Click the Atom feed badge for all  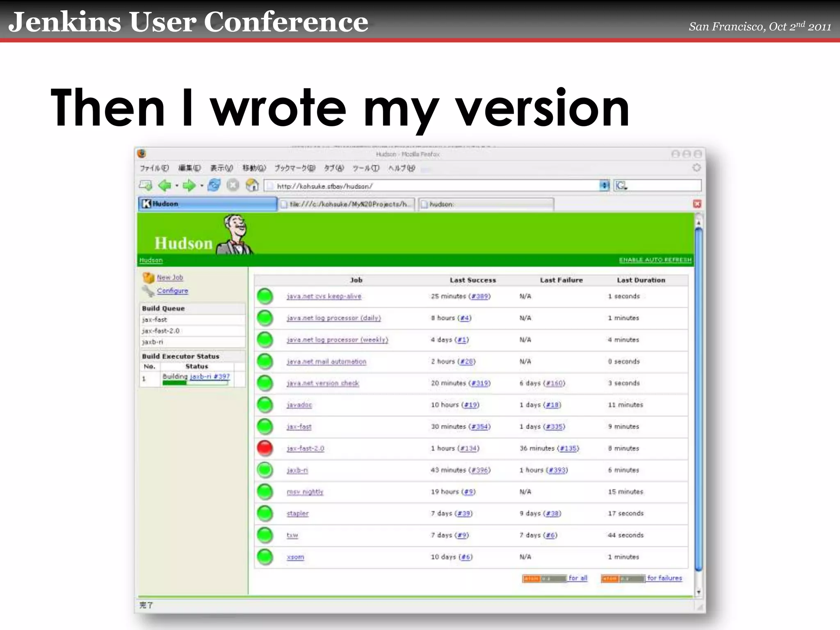point(544,578)
